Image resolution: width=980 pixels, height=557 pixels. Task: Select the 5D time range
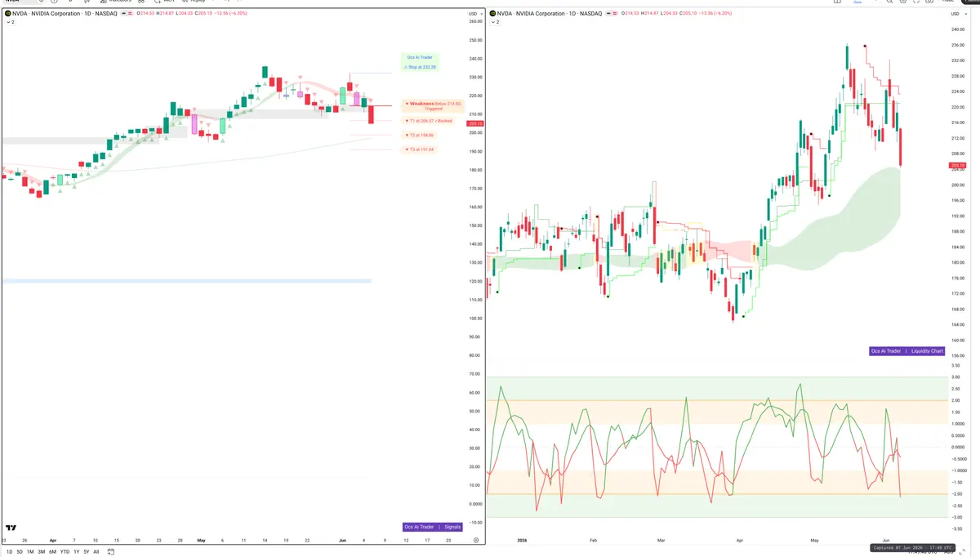(20, 551)
